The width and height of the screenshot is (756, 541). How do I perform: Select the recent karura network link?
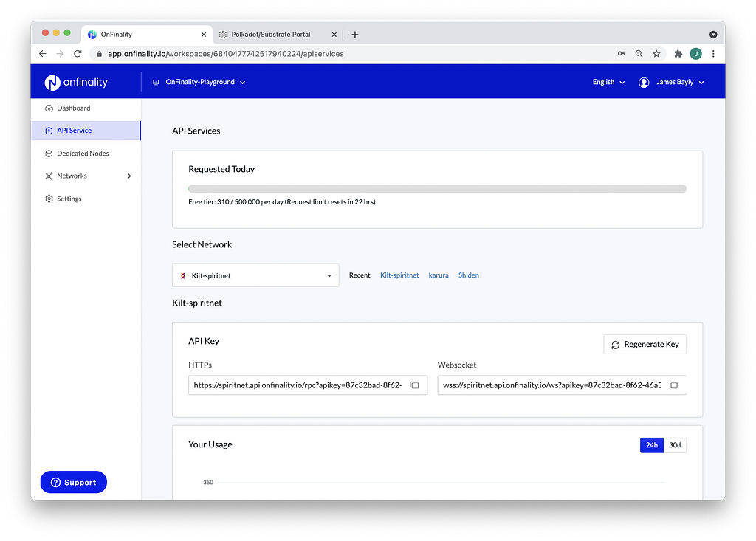click(x=439, y=275)
